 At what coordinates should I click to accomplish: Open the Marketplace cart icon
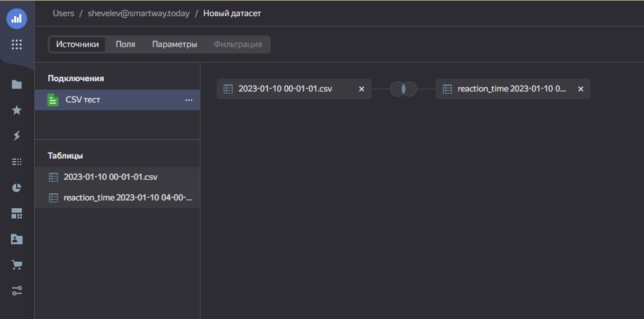pyautogui.click(x=17, y=266)
